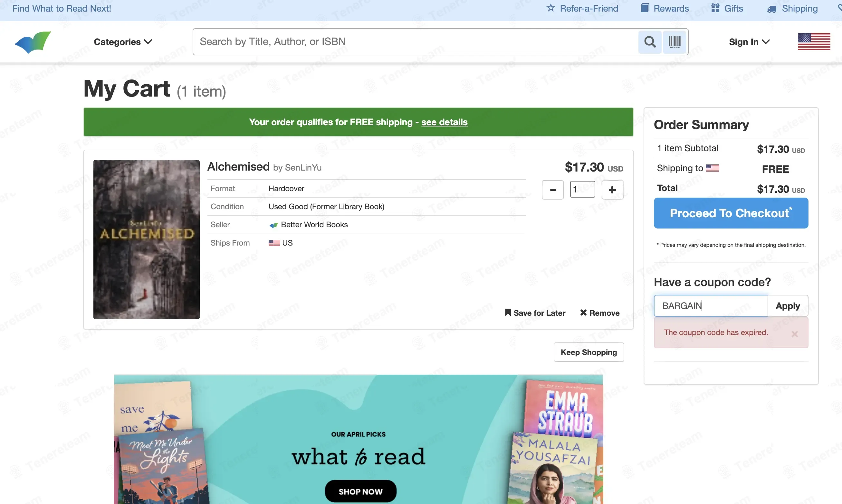Click the barcode scan icon
842x504 pixels.
[675, 42]
